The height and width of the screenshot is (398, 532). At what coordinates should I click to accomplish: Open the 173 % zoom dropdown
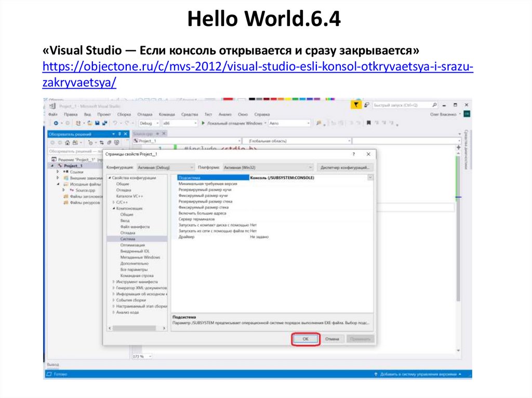141,356
